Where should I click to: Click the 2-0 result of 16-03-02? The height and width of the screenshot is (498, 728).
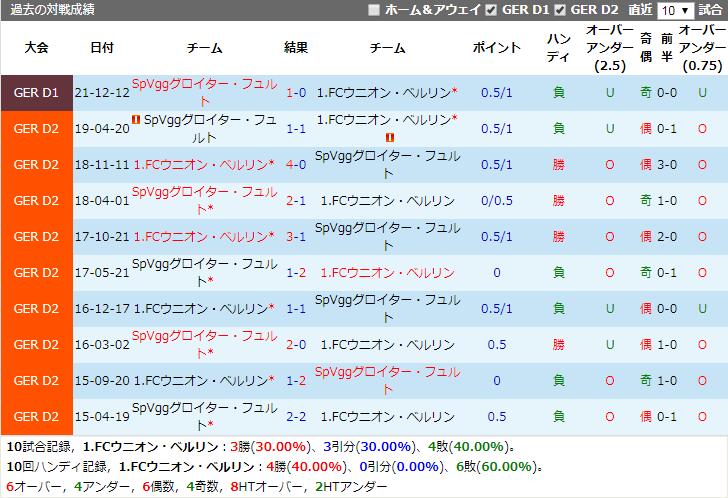pyautogui.click(x=296, y=345)
